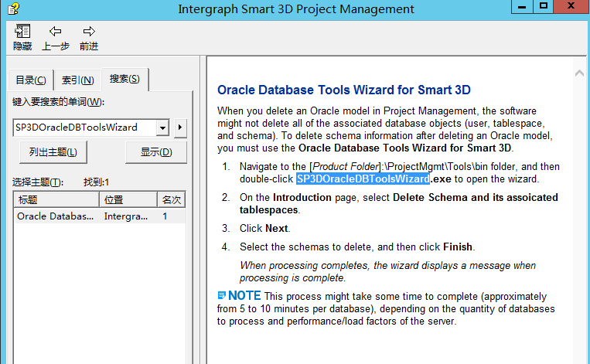Open the search word dropdown arrow
Image resolution: width=590 pixels, height=364 pixels.
162,128
